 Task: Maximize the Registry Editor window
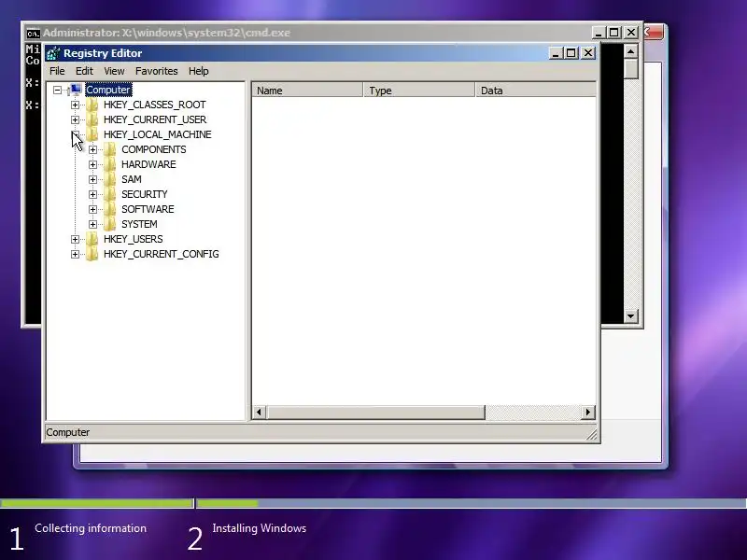coord(571,53)
